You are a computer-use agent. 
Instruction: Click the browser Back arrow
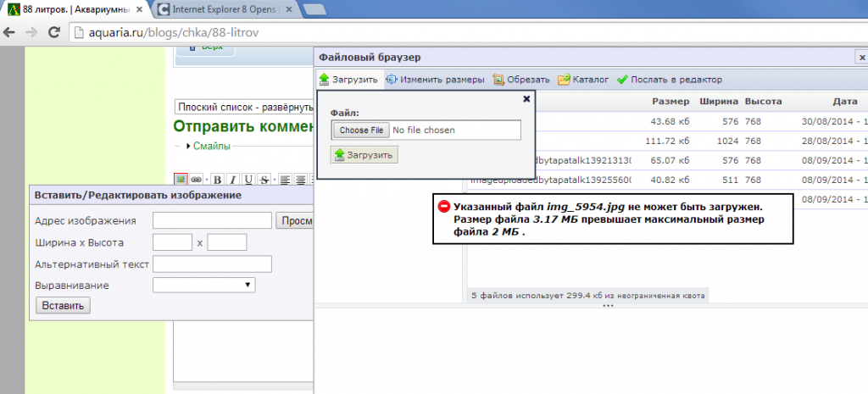[x=10, y=33]
